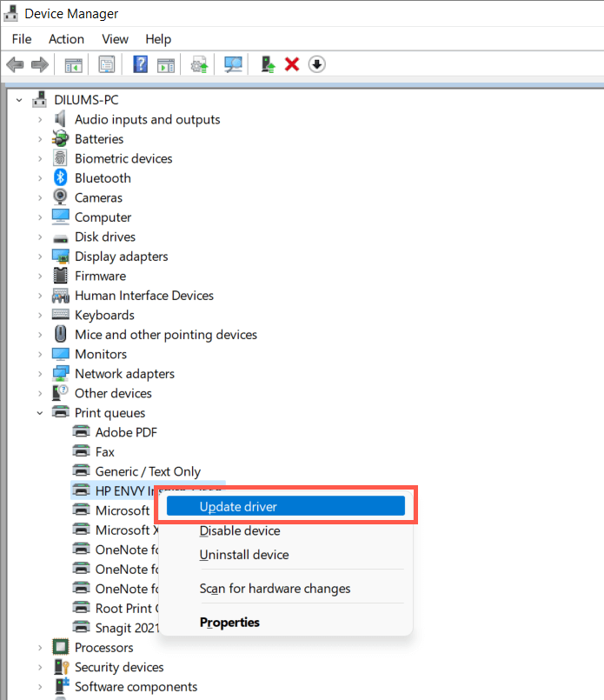Select the Root Print queue item
This screenshot has width=604, height=700.
click(x=127, y=608)
